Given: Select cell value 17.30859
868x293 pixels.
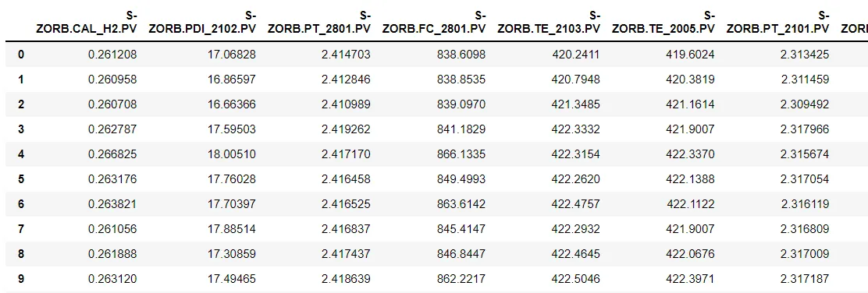Looking at the screenshot, I should click(x=232, y=254).
